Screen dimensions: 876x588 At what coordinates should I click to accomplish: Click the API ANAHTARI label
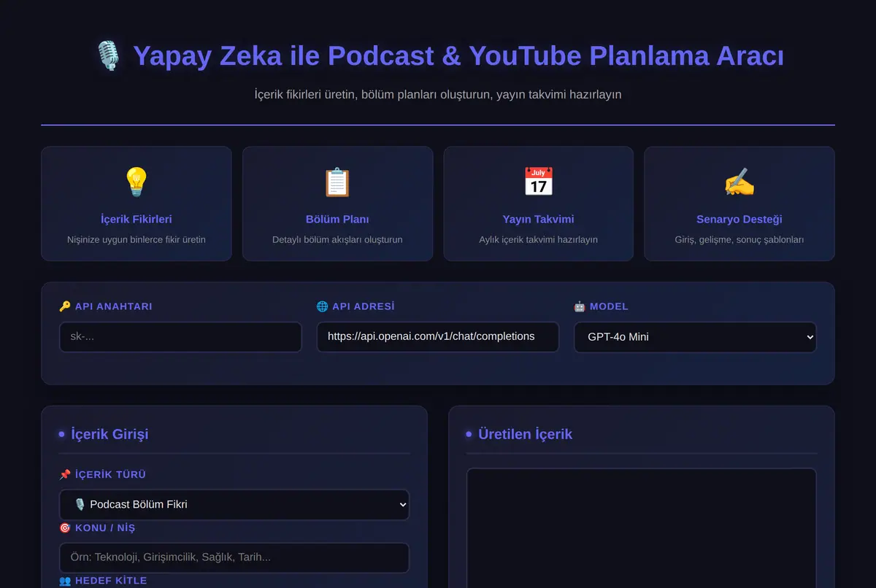[x=114, y=306]
